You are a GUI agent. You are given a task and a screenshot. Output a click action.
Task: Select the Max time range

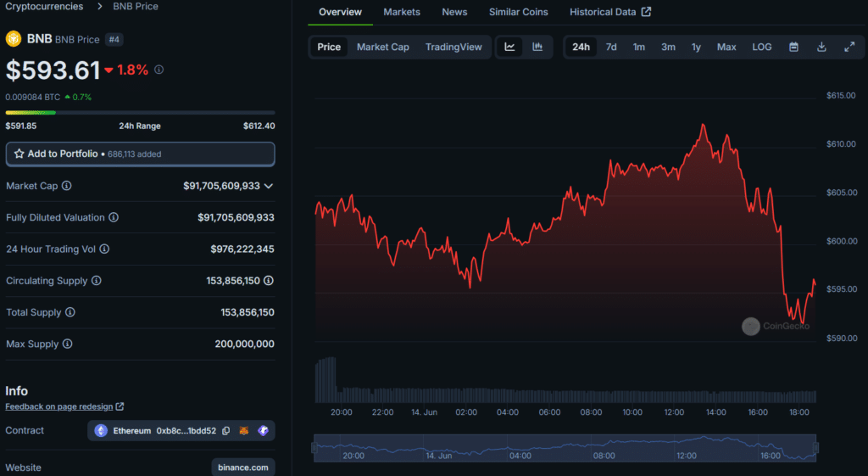point(726,48)
